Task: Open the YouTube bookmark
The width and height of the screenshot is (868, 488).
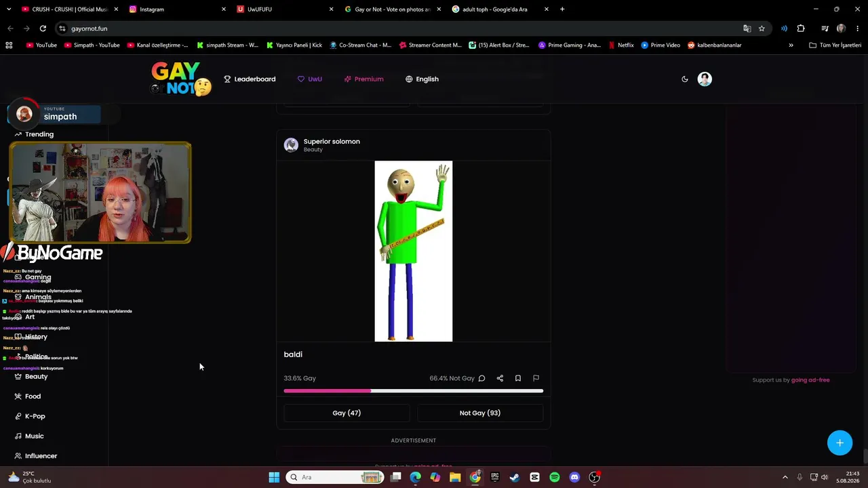Action: (41, 45)
